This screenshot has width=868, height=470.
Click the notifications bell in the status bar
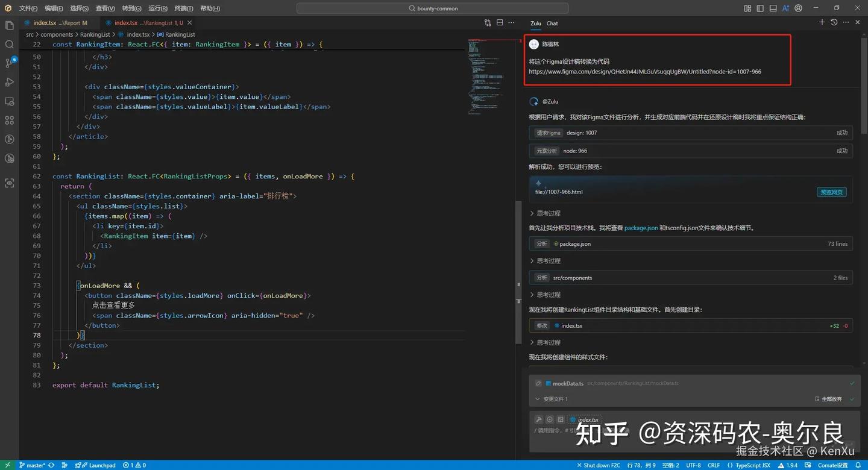click(860, 465)
